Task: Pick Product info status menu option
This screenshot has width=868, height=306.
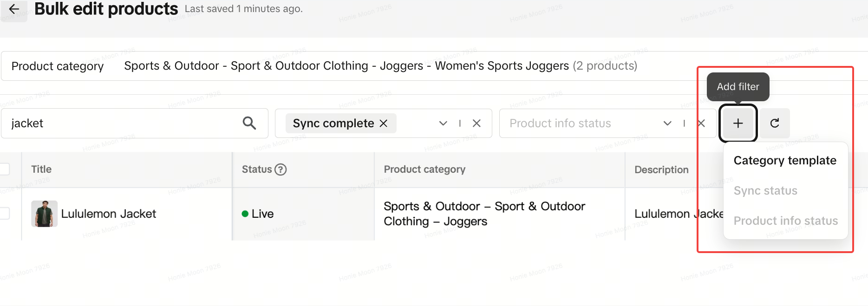Action: pyautogui.click(x=786, y=221)
